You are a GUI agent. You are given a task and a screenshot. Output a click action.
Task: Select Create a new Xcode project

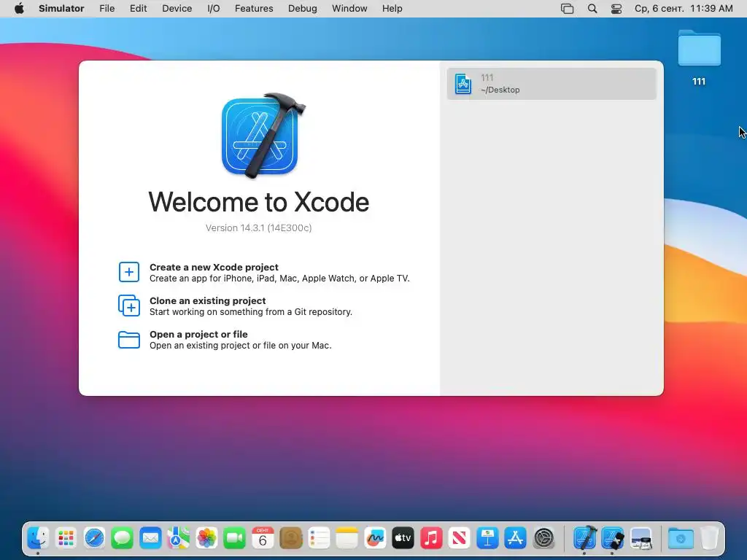pyautogui.click(x=279, y=273)
